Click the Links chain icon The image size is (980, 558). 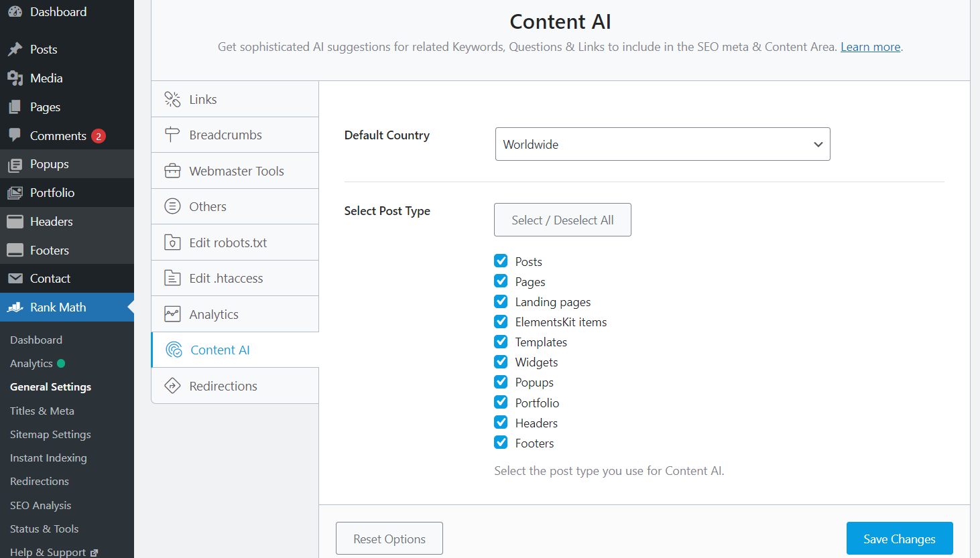click(x=172, y=99)
